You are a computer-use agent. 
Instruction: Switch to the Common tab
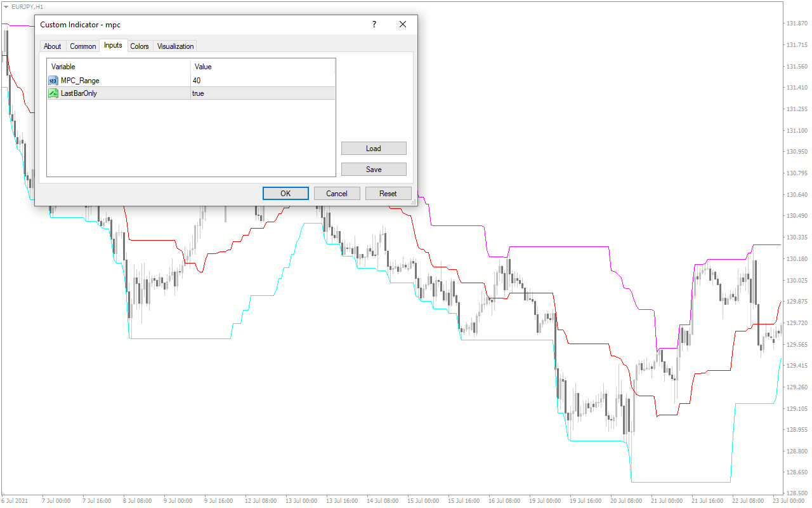tap(83, 46)
